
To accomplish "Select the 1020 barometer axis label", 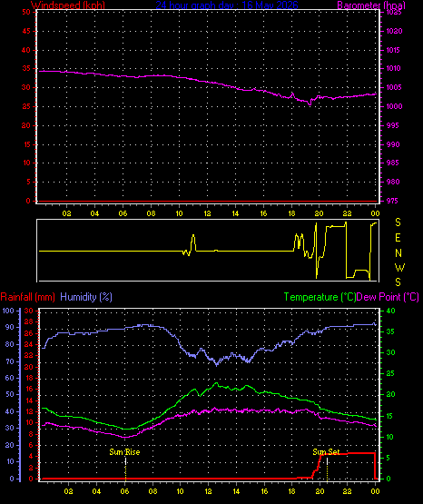I will pyautogui.click(x=394, y=31).
